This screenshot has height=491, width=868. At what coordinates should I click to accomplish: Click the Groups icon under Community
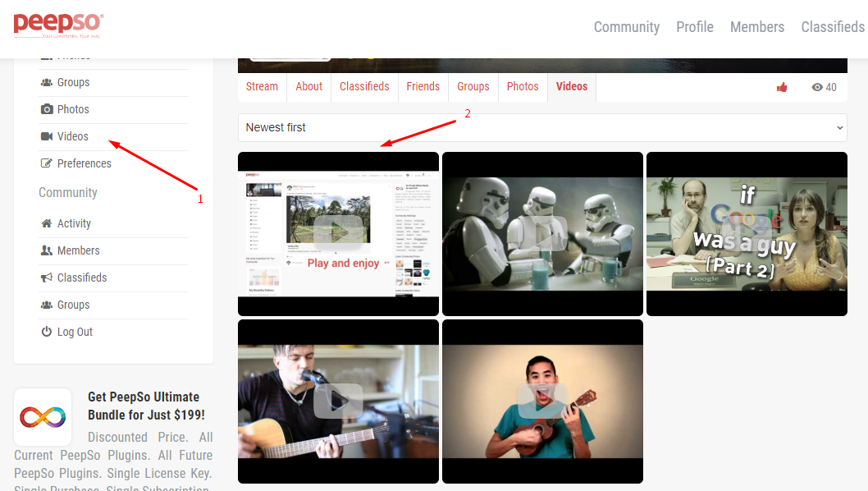coord(47,305)
